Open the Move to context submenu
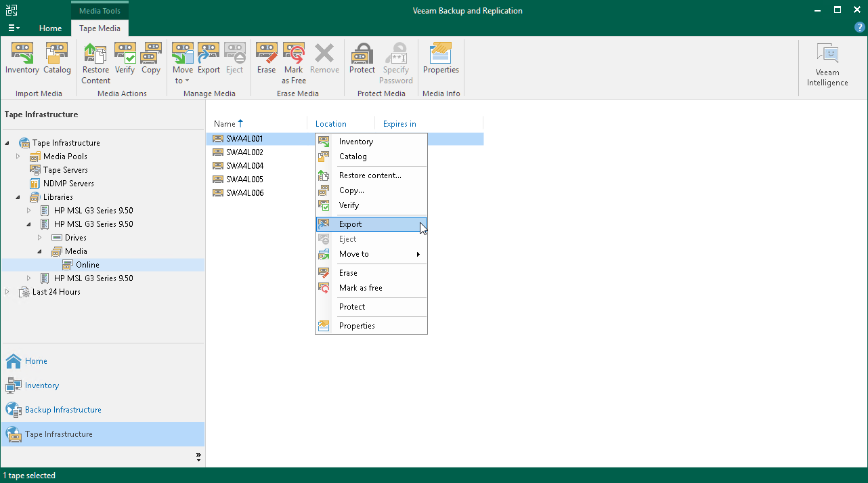This screenshot has width=868, height=483. pos(372,254)
